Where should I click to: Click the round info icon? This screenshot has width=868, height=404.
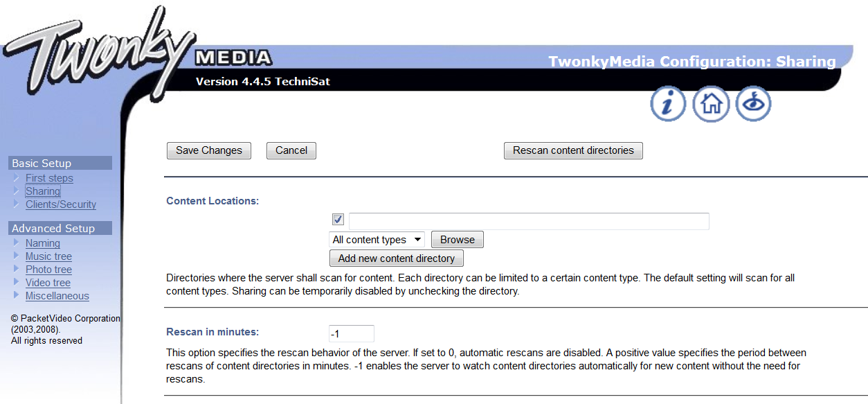668,104
